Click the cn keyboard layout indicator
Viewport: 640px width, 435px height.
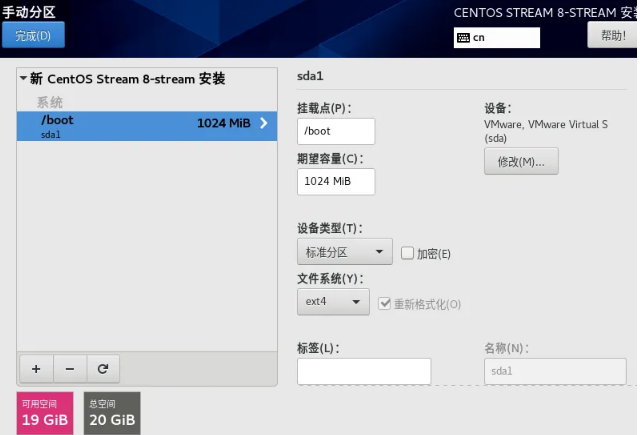(x=496, y=38)
